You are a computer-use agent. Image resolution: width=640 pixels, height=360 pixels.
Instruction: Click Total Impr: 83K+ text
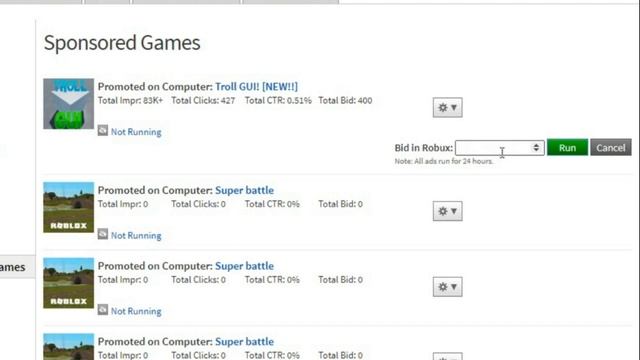(x=130, y=100)
